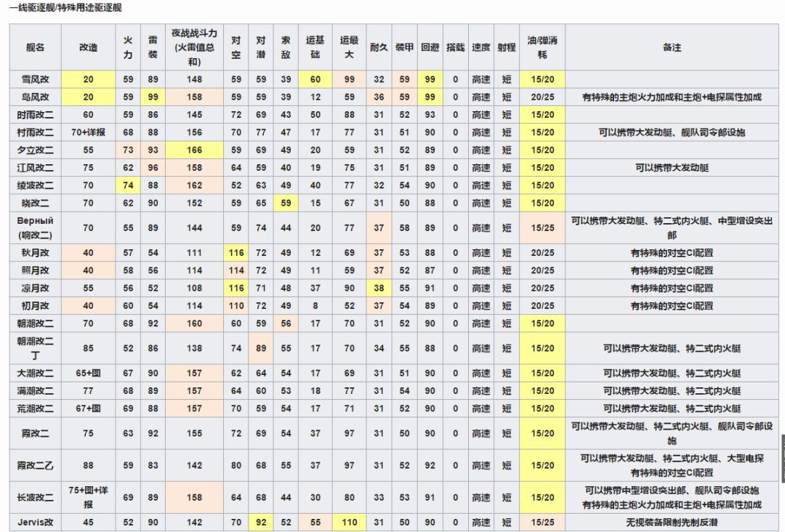The image size is (785, 532).
Task: Select the ship name Jervis改
Action: point(35,523)
